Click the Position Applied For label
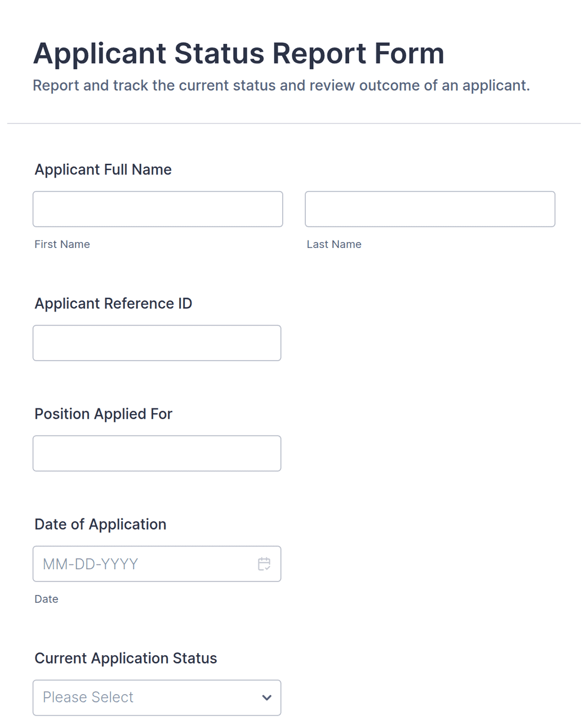This screenshot has height=724, width=588. (103, 414)
